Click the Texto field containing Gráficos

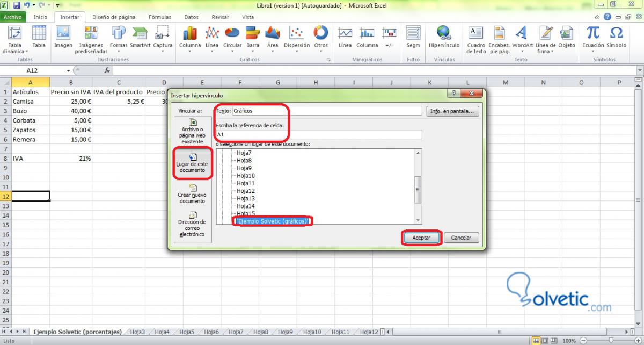(x=327, y=111)
